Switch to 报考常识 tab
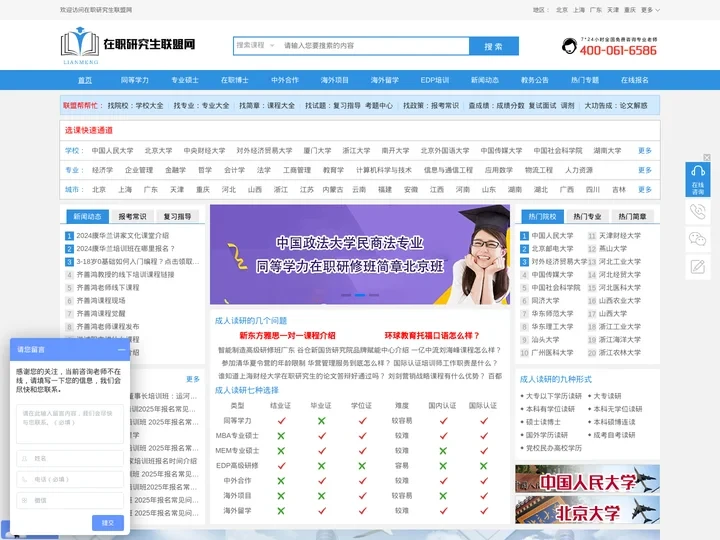The image size is (720, 540). (x=132, y=216)
